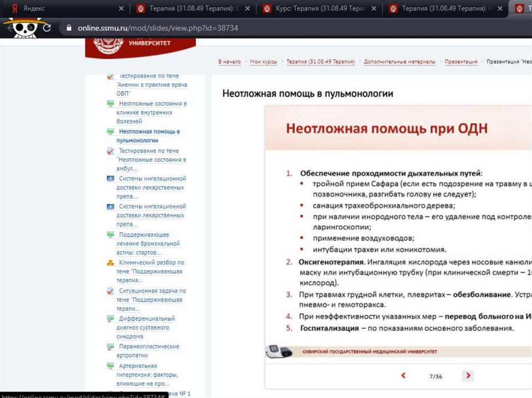This screenshot has height=398, width=532.
Task: Open Тестирование по теме Неотложные состояния в амбул
Action: click(x=151, y=159)
